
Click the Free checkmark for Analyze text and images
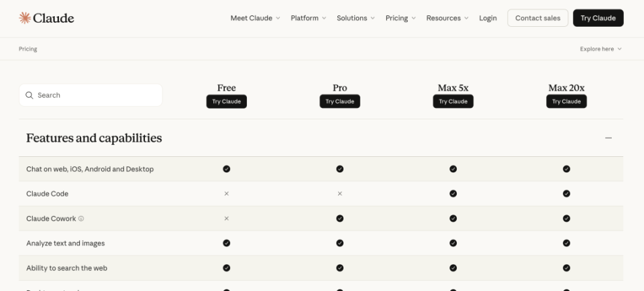coord(226,243)
